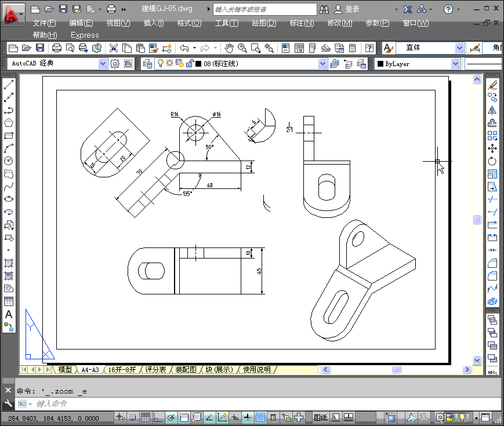Screen dimensions: 504x426
Task: Switch to the 模型 tab
Action: (65, 369)
